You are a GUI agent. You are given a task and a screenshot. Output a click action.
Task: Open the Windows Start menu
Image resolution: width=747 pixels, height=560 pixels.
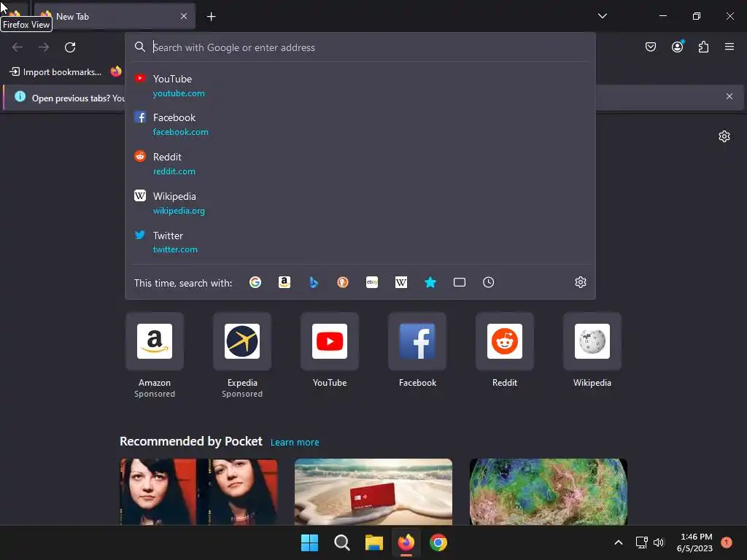(309, 542)
